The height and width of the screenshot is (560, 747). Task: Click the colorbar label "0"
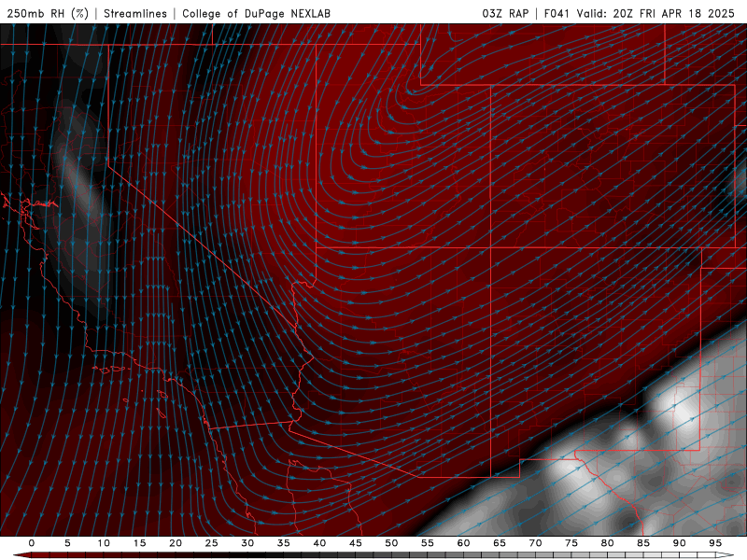point(32,543)
